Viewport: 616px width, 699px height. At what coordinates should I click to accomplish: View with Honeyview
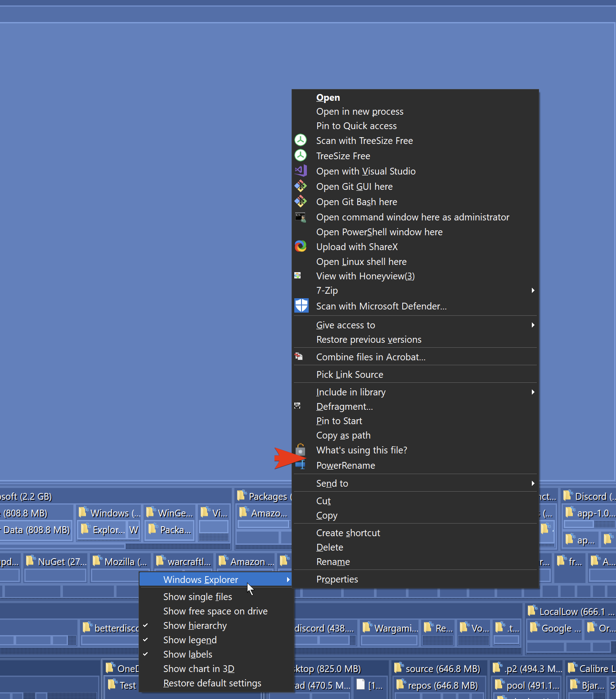click(365, 276)
